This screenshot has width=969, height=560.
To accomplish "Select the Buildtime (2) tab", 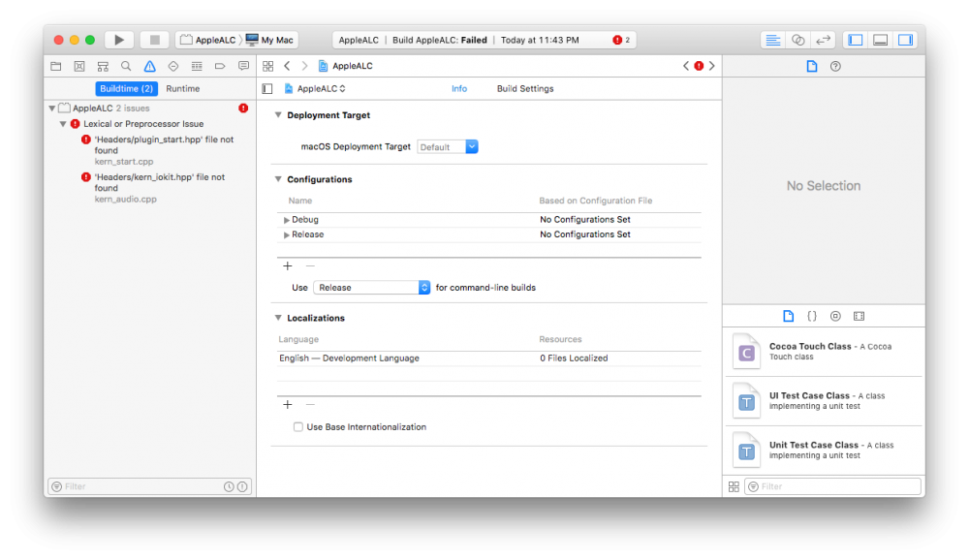I will coord(126,89).
